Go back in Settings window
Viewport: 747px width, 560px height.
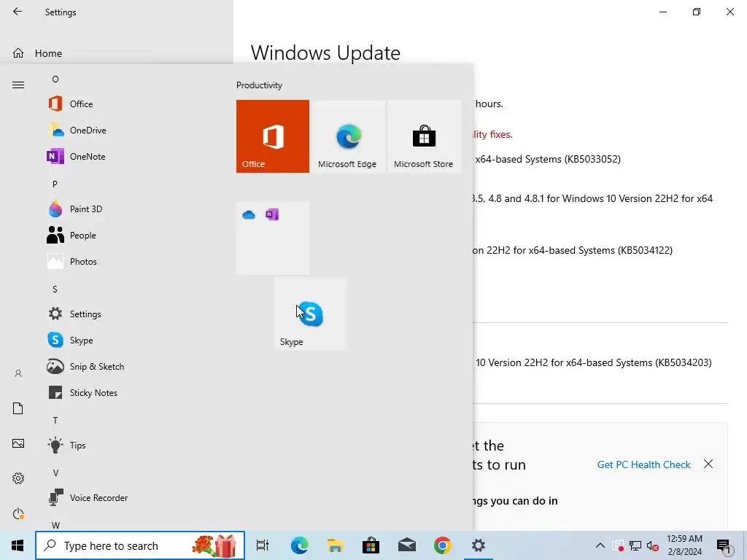18,12
